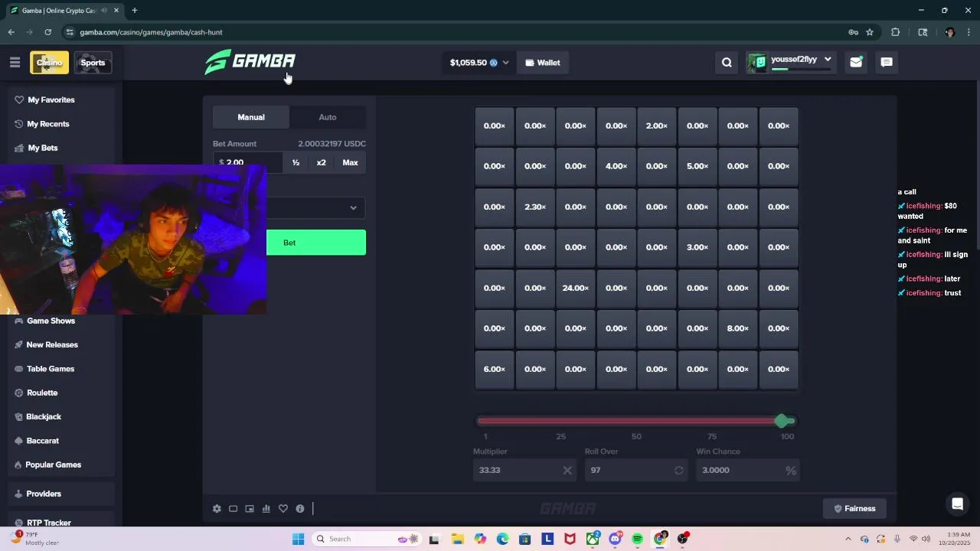Open File Explorer from taskbar

[x=457, y=539]
